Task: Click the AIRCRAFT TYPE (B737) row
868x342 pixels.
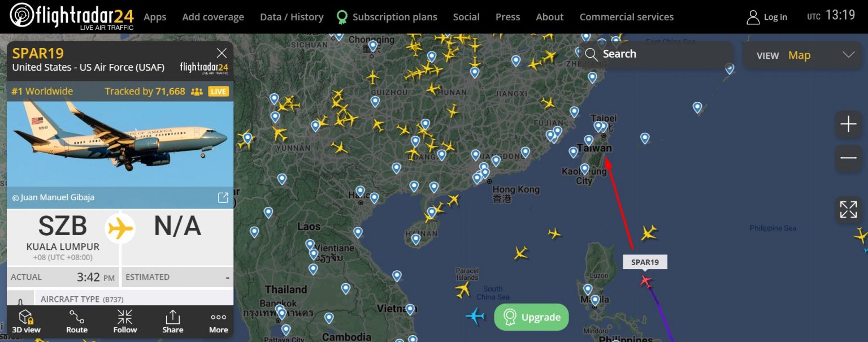Action: [134, 299]
